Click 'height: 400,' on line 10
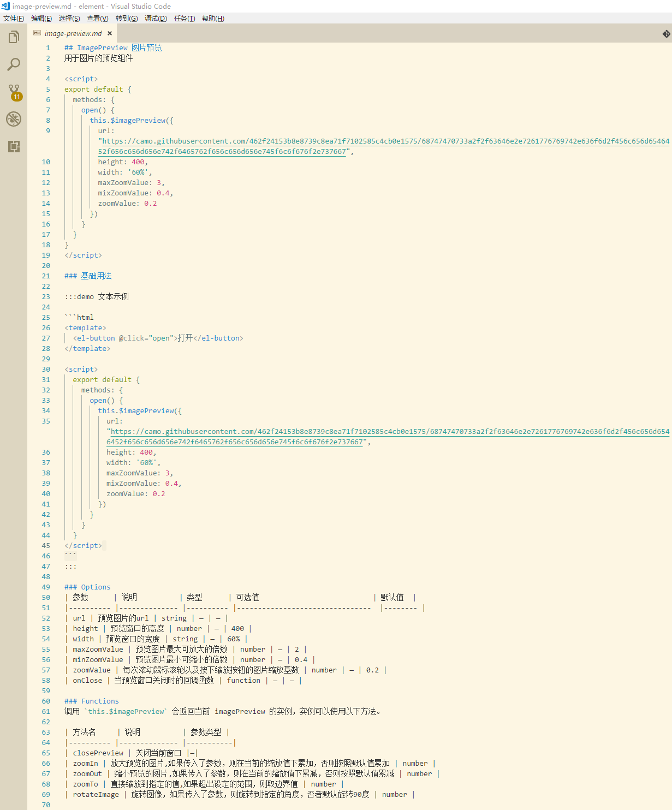Screen dimensions: 672x810 (x=123, y=162)
